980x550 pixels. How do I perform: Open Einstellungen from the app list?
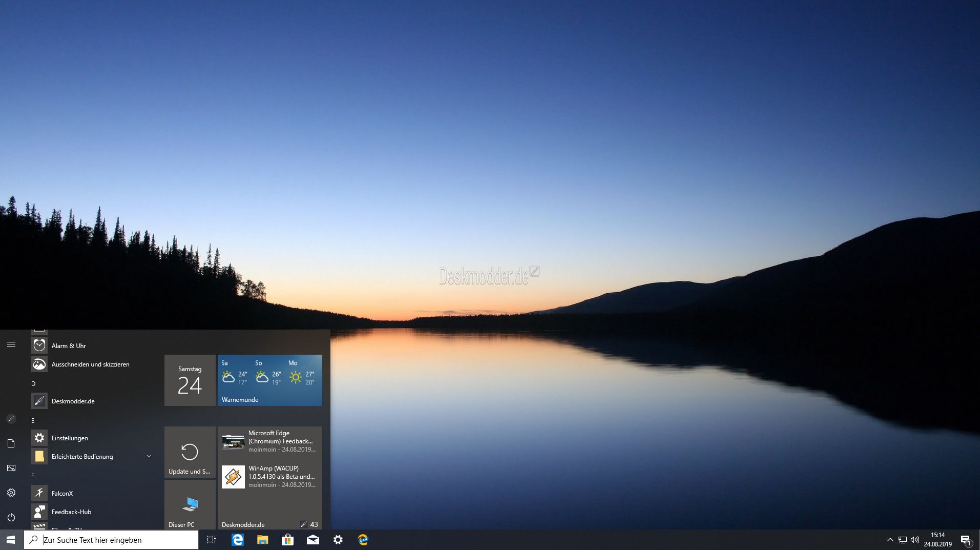pos(93,438)
